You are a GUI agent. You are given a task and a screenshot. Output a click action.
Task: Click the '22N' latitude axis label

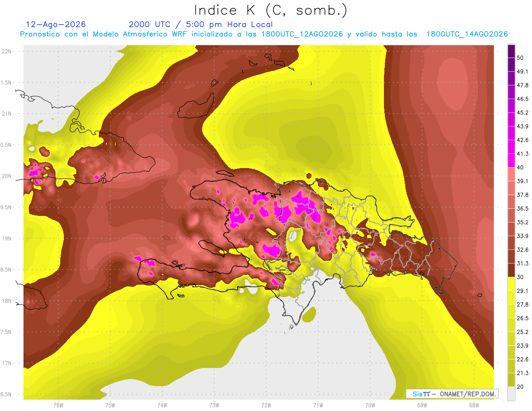pyautogui.click(x=7, y=51)
